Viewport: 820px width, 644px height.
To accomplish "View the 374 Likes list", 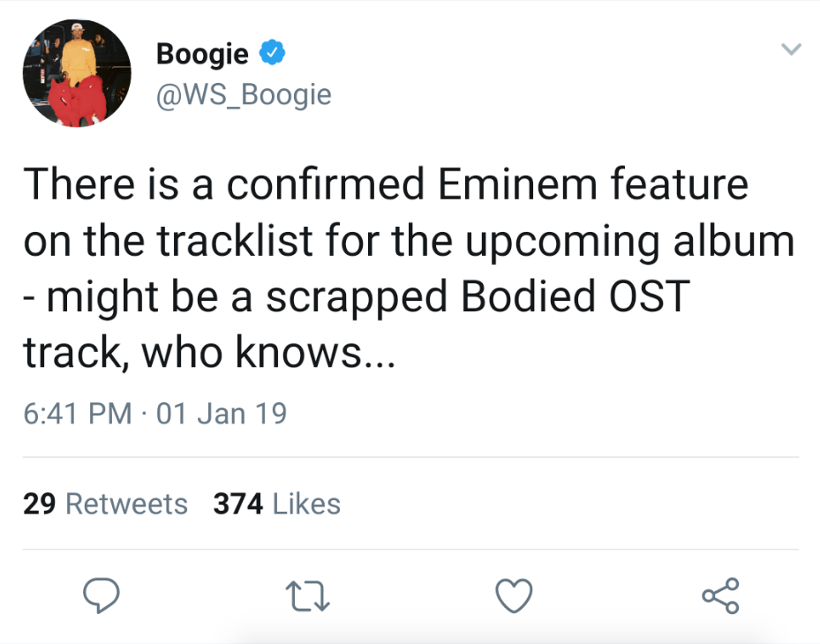I will (276, 504).
